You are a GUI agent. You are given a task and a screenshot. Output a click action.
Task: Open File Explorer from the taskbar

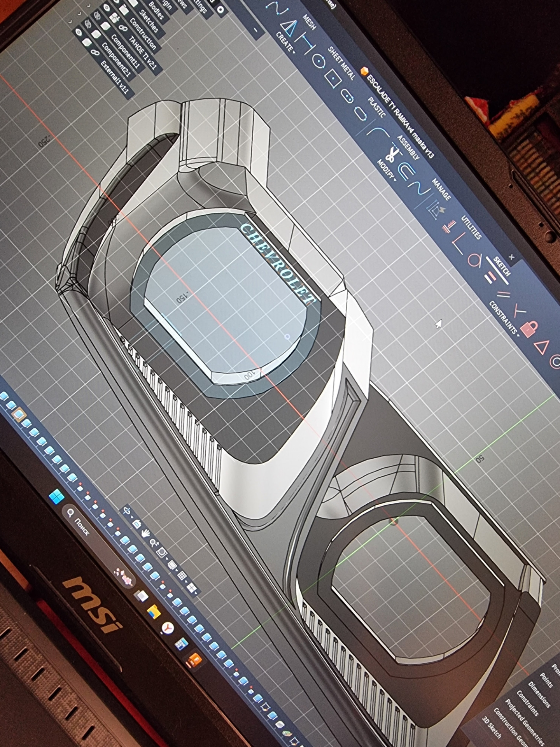154,612
